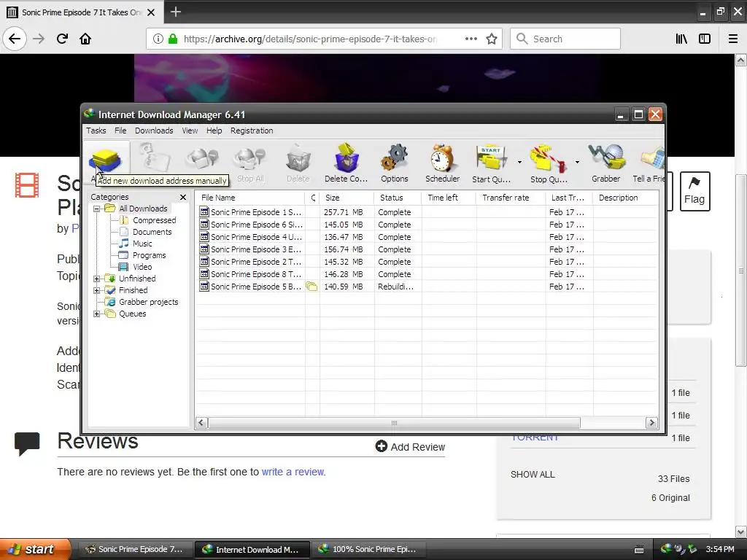Expand the Unfinished category node

tap(97, 279)
